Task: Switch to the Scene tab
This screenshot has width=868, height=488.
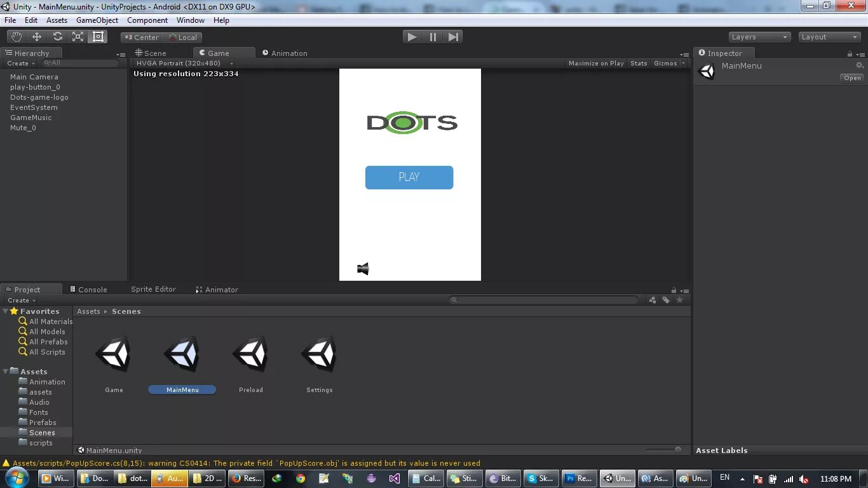Action: (x=151, y=53)
